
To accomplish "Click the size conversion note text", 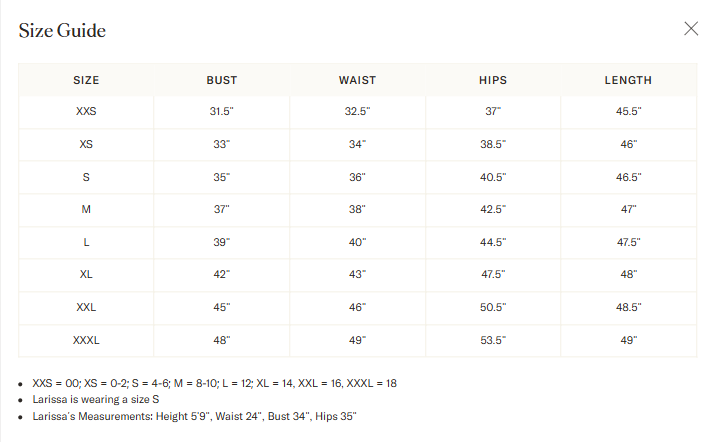I will click(x=214, y=383).
